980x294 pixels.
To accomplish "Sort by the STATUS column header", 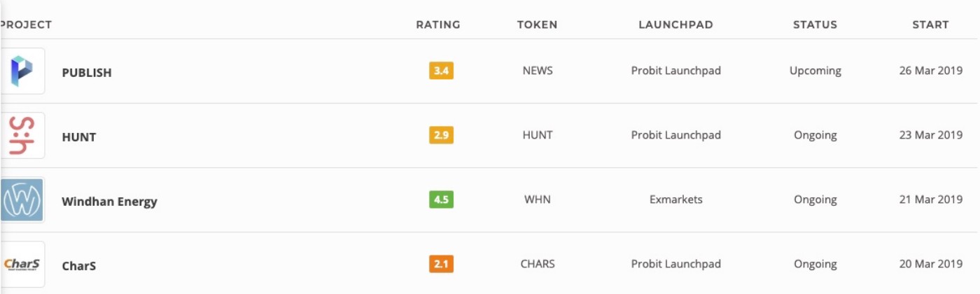I will click(815, 24).
